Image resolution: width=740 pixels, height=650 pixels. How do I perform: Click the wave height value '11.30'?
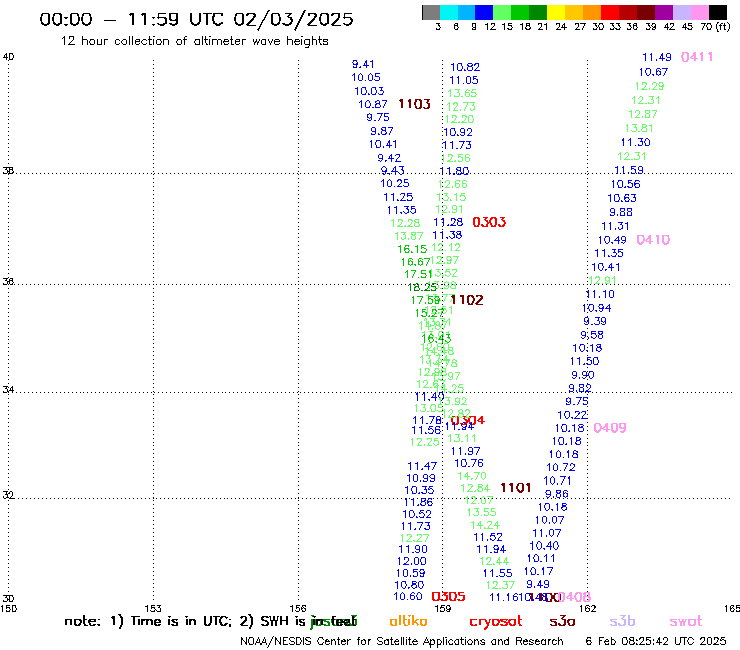click(x=636, y=143)
